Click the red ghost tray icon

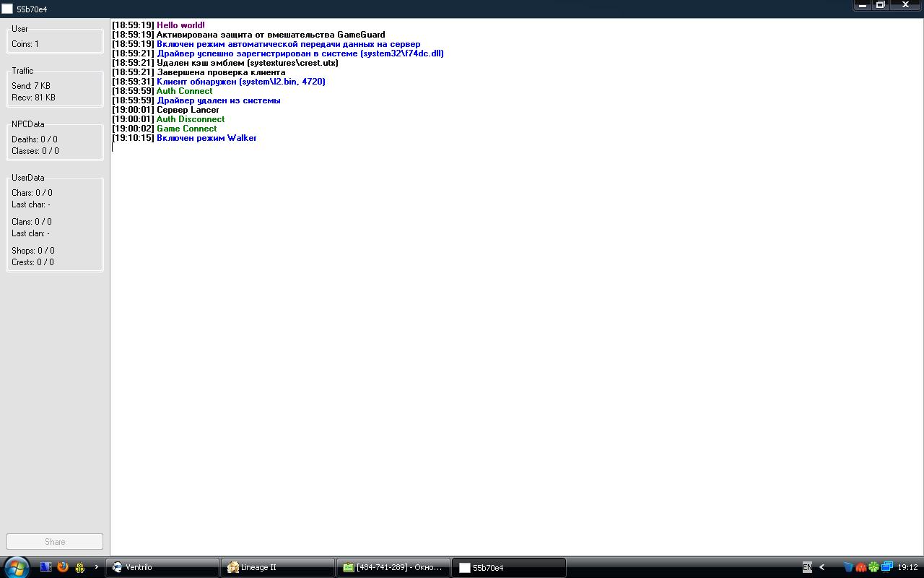(x=860, y=567)
